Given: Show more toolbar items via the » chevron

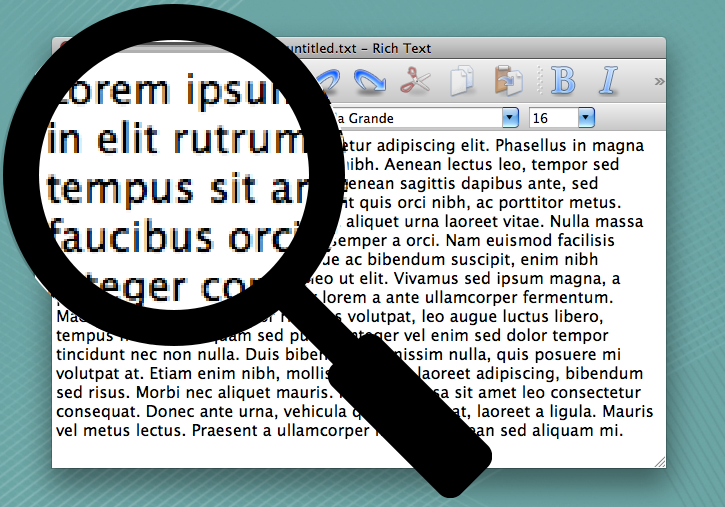Looking at the screenshot, I should pos(658,81).
